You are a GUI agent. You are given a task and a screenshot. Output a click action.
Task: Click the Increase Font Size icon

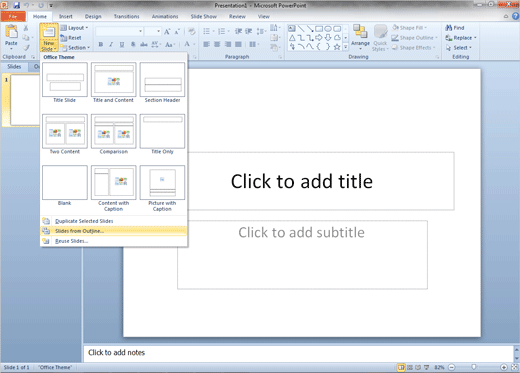point(167,32)
